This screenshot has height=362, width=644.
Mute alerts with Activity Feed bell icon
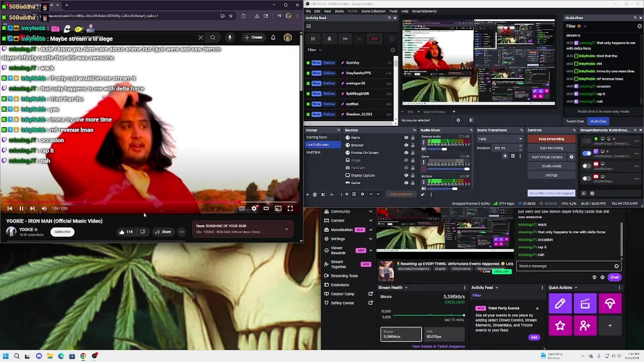[x=329, y=39]
